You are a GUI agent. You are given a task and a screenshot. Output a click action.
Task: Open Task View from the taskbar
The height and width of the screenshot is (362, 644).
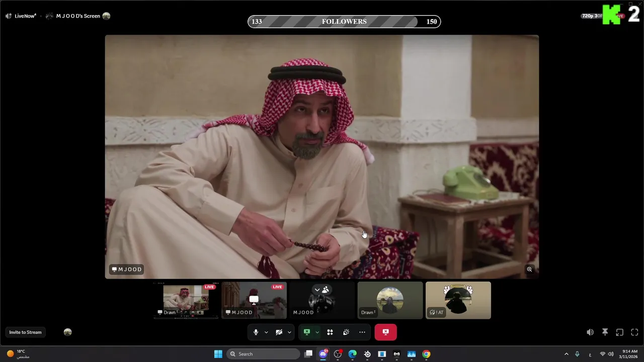(x=308, y=354)
